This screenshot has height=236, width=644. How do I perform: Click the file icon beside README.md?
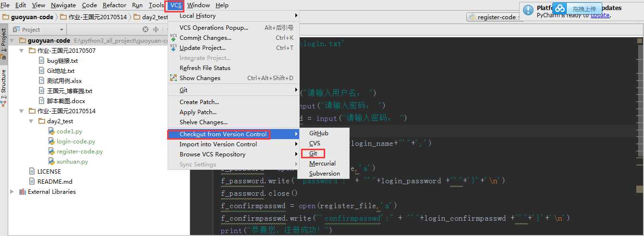pyautogui.click(x=33, y=181)
